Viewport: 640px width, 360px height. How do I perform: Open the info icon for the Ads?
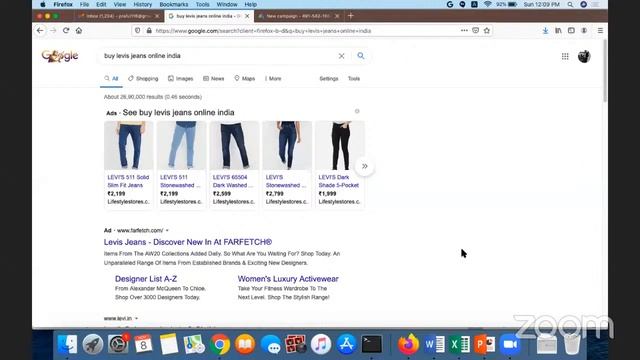(x=357, y=111)
